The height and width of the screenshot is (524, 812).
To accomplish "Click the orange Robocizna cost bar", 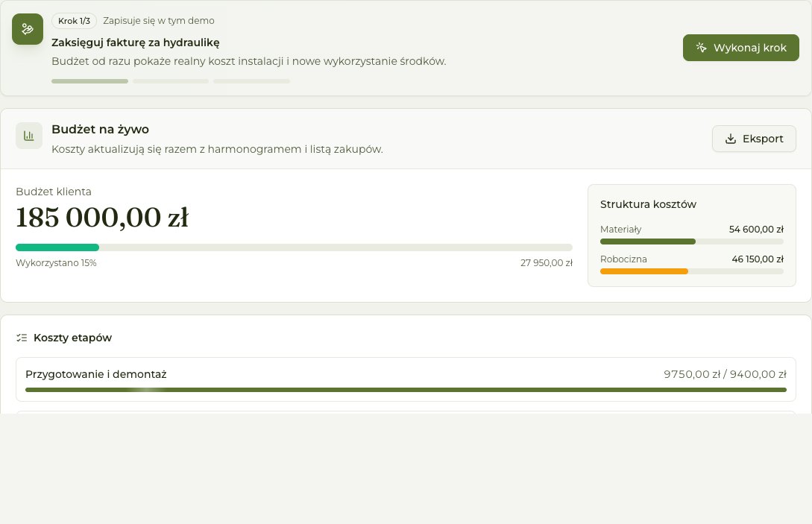I will [x=691, y=271].
